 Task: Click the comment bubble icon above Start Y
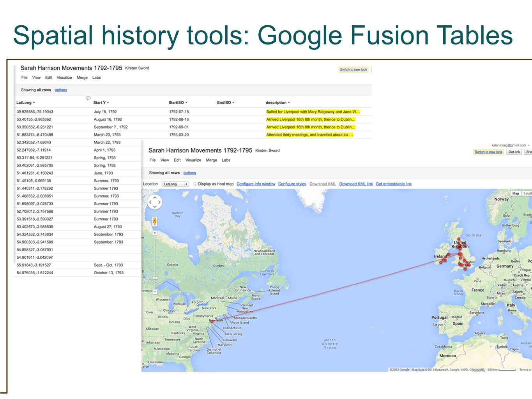point(88,98)
